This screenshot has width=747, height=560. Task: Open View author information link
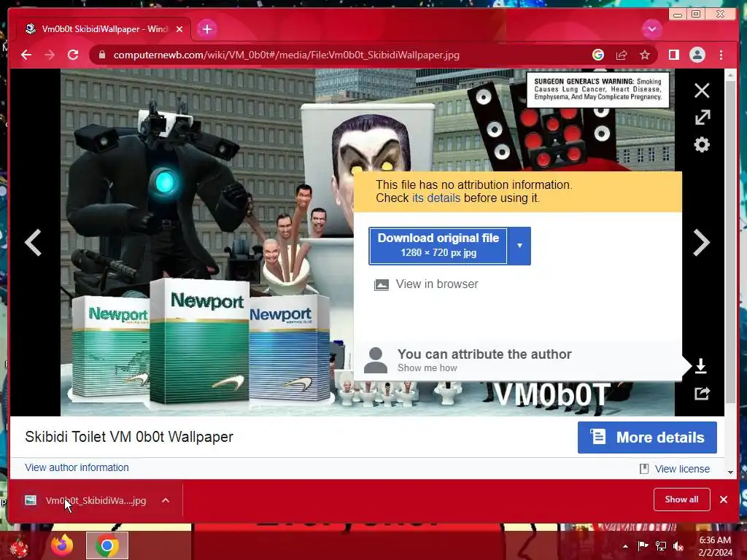(77, 467)
